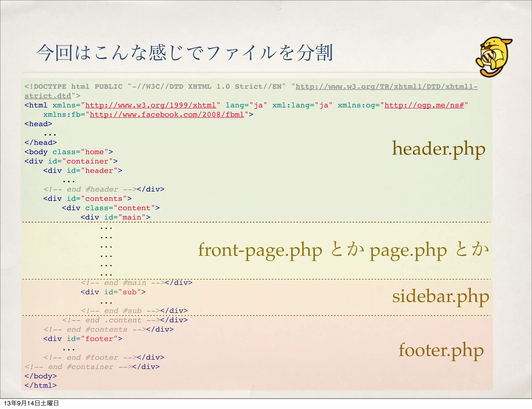The height and width of the screenshot is (409, 532).
Task: Click the 'end #container' comment line
Action: (x=92, y=367)
